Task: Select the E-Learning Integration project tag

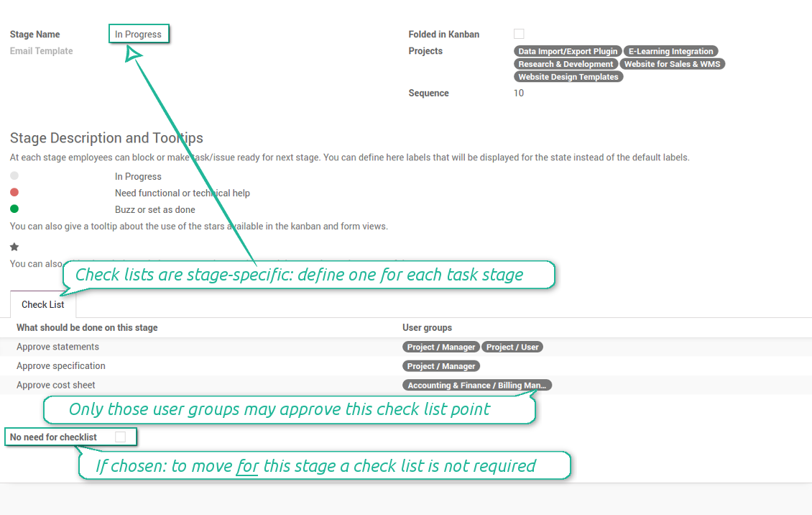Action: click(670, 52)
